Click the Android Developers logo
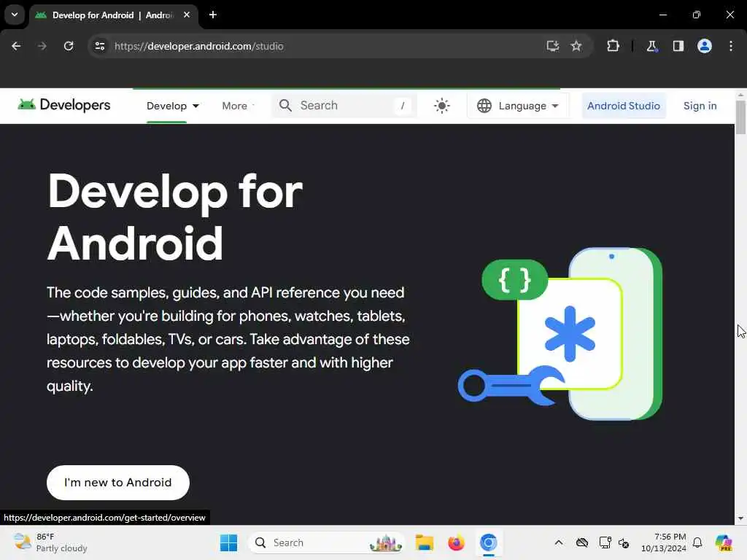The width and height of the screenshot is (747, 560). [64, 105]
